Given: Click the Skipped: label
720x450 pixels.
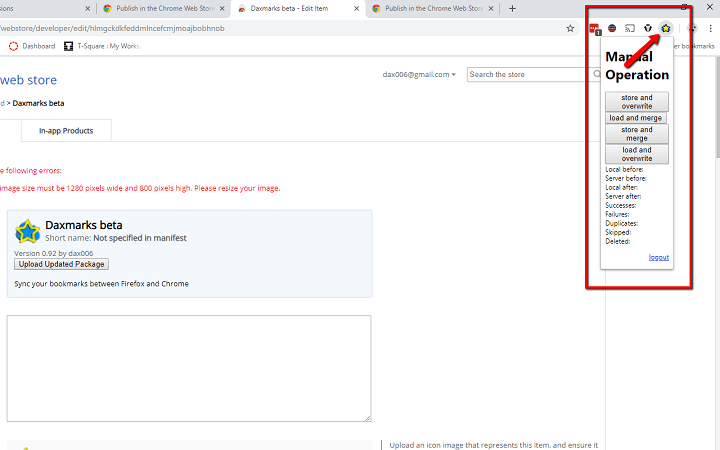Looking at the screenshot, I should 618,232.
